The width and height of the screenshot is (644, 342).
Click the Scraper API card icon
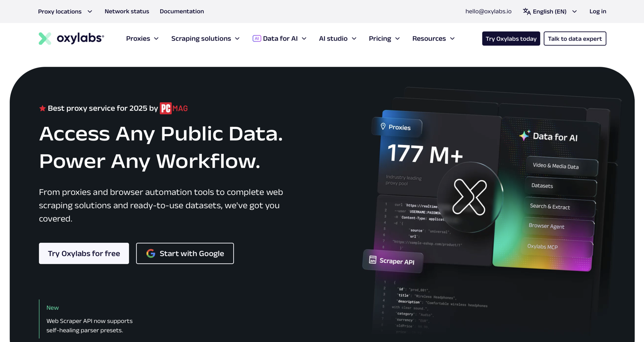click(x=373, y=260)
